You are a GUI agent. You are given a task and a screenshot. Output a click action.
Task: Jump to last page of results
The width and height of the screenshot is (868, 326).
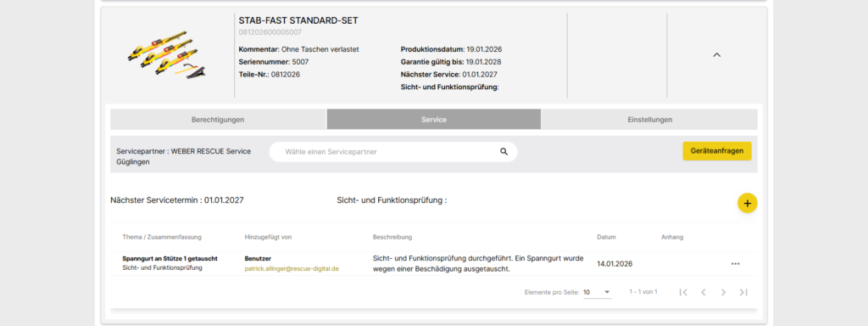(x=743, y=292)
